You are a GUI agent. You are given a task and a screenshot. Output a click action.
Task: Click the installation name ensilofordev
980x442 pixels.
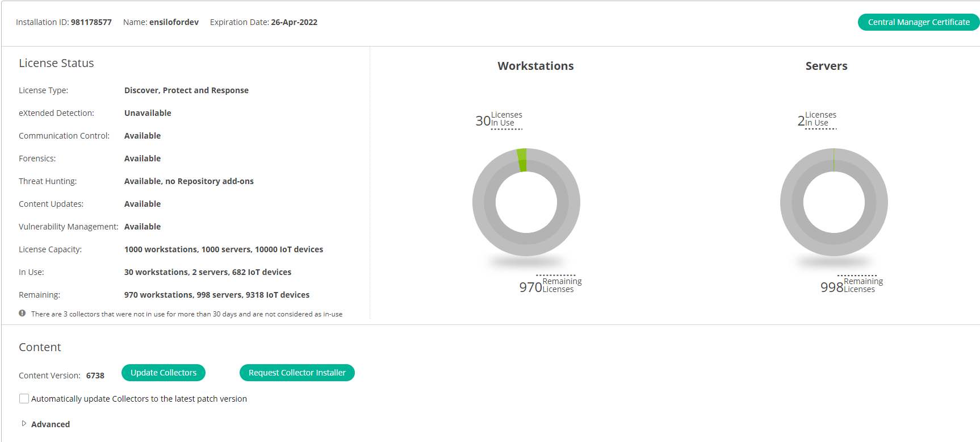[x=174, y=22]
